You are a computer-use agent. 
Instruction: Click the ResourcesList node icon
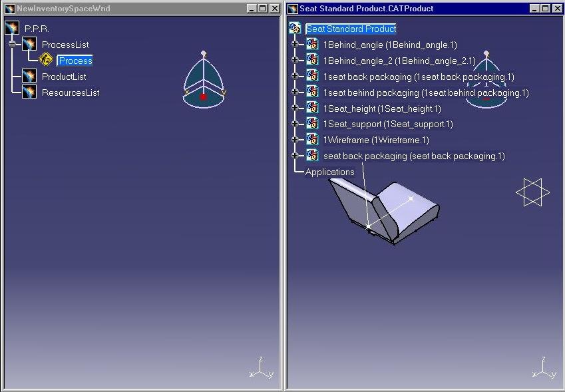pos(29,92)
